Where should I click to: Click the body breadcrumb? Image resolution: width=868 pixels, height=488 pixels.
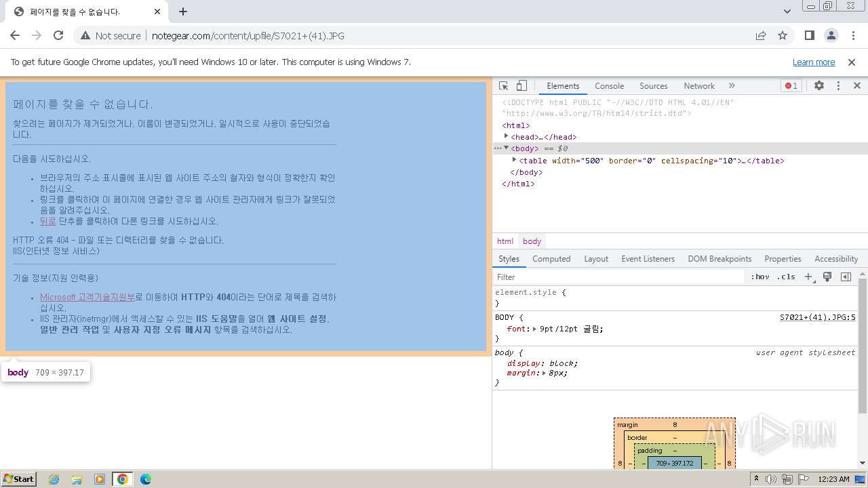click(532, 241)
